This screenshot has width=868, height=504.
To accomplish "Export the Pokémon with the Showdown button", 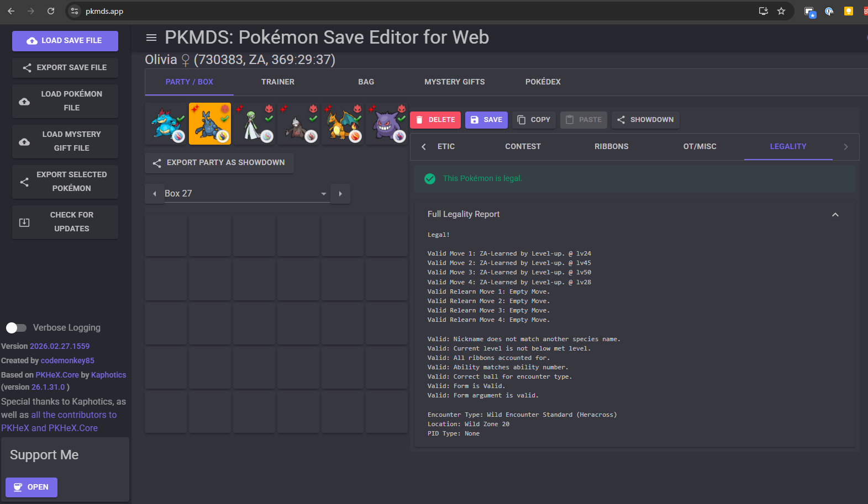I will click(645, 120).
